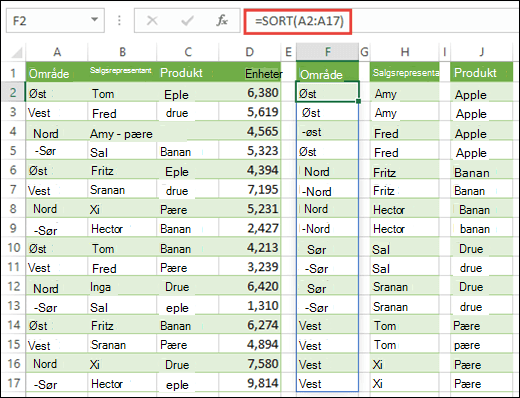
Task: Click the formula field with =SORT(A2:A17)
Action: click(x=298, y=21)
